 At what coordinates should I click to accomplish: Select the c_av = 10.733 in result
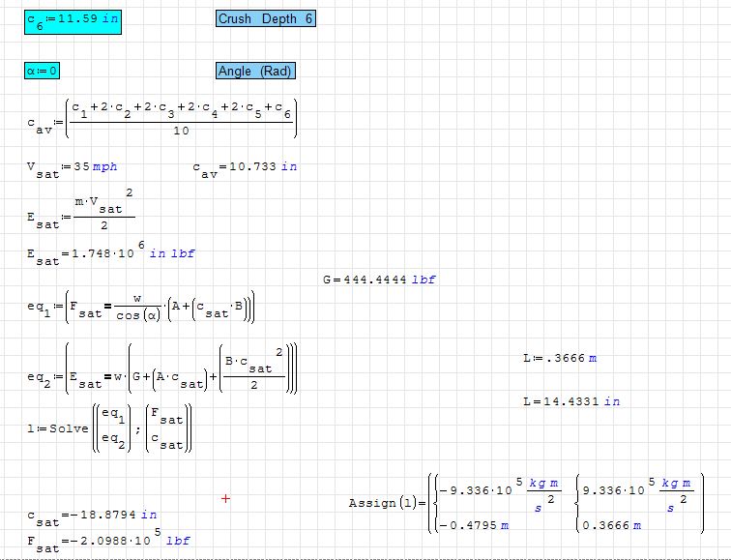point(245,167)
